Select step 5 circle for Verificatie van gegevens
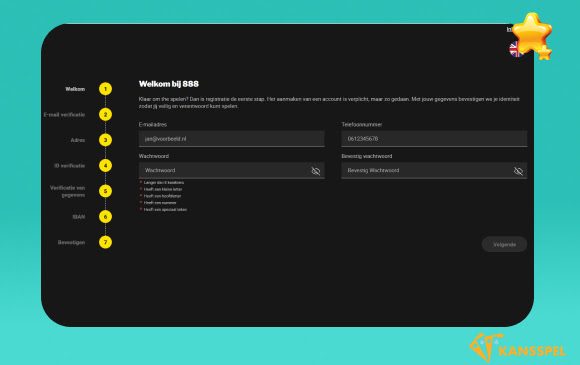This screenshot has width=580, height=365. [x=105, y=191]
